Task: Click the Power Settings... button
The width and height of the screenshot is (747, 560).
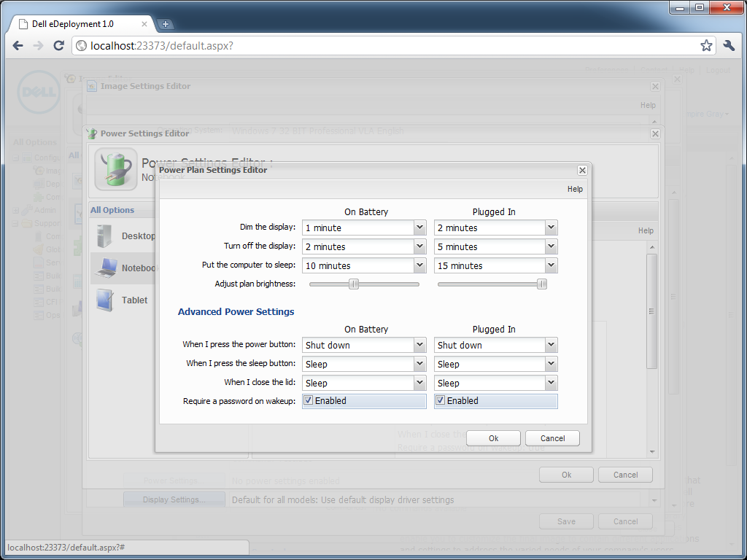Action: [x=174, y=481]
